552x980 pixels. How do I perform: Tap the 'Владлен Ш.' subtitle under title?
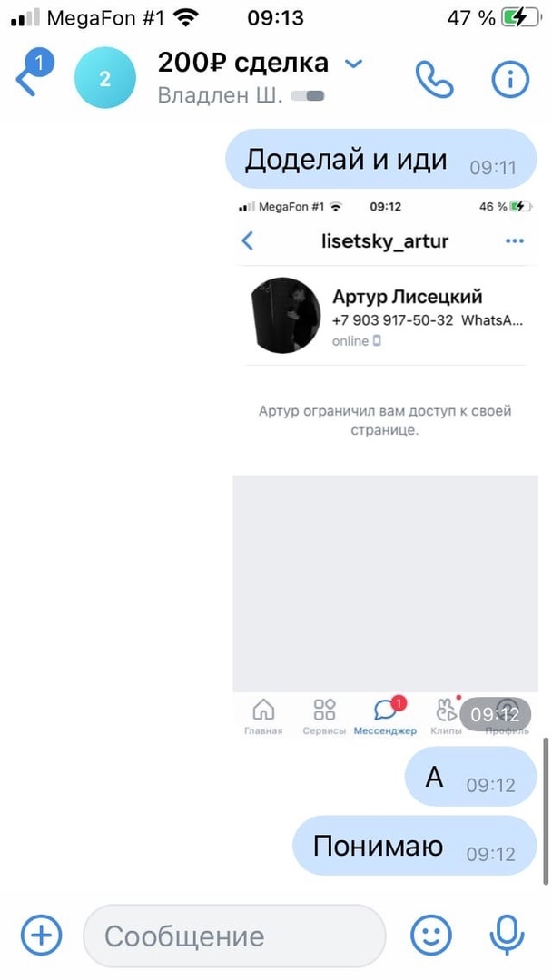tap(220, 95)
